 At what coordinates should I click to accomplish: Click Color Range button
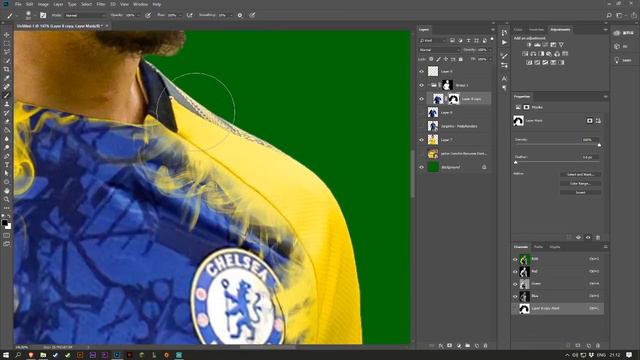click(580, 183)
